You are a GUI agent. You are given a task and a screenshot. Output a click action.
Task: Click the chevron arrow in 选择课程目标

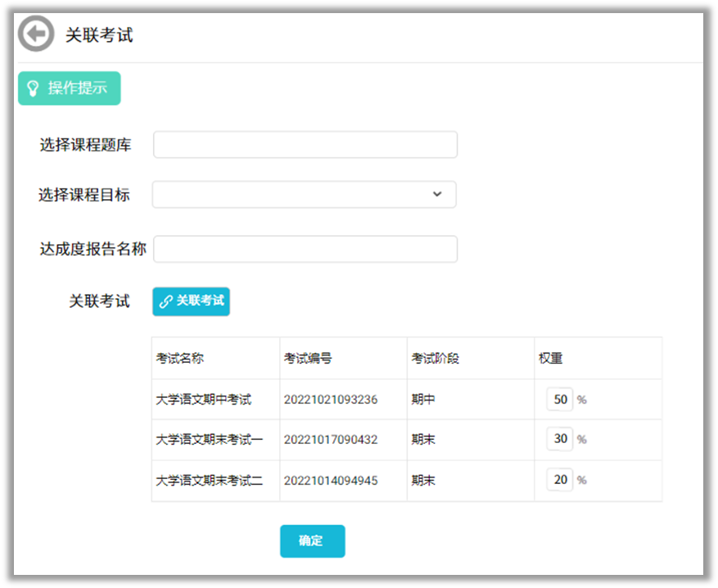click(437, 195)
